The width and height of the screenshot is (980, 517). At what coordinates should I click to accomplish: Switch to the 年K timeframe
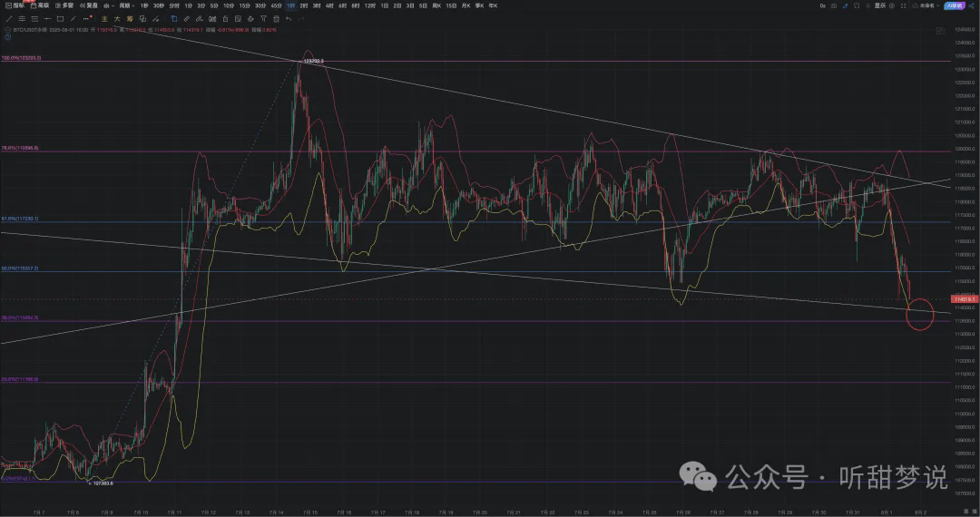coord(493,5)
